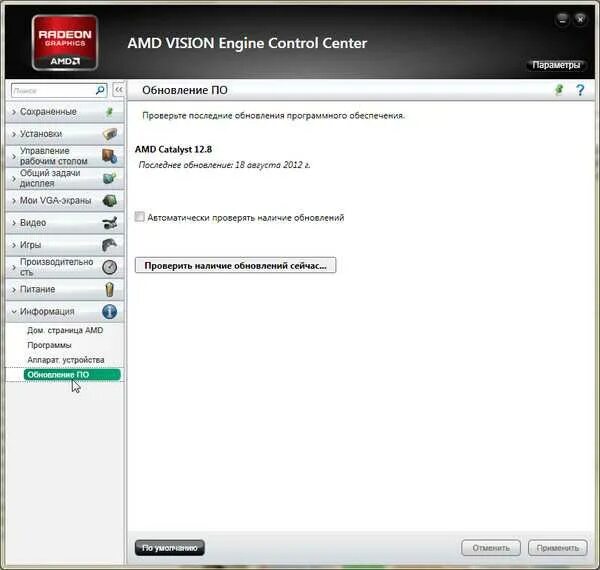
Task: Collapse the Информация section arrow
Action: (14, 312)
